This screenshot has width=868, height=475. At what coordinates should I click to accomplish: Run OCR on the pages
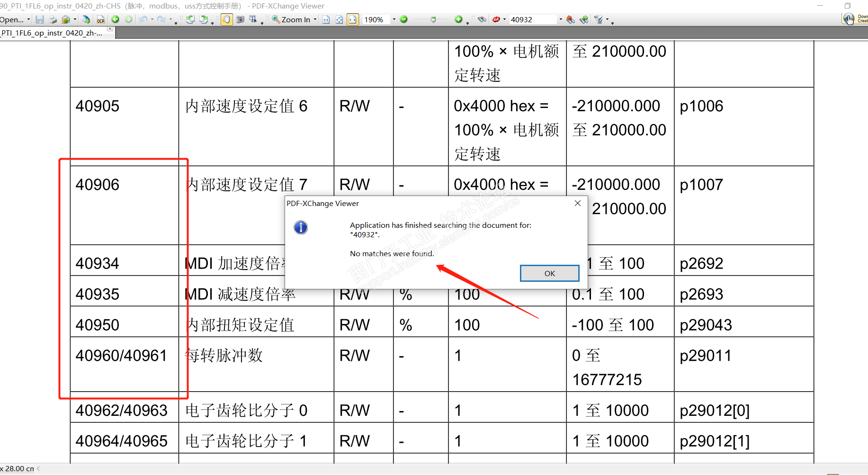(101, 19)
